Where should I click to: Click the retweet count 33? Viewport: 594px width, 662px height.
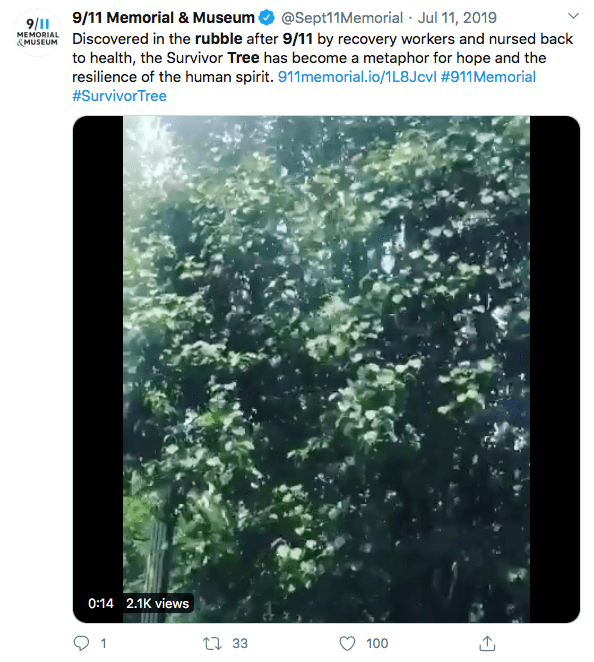click(x=240, y=643)
